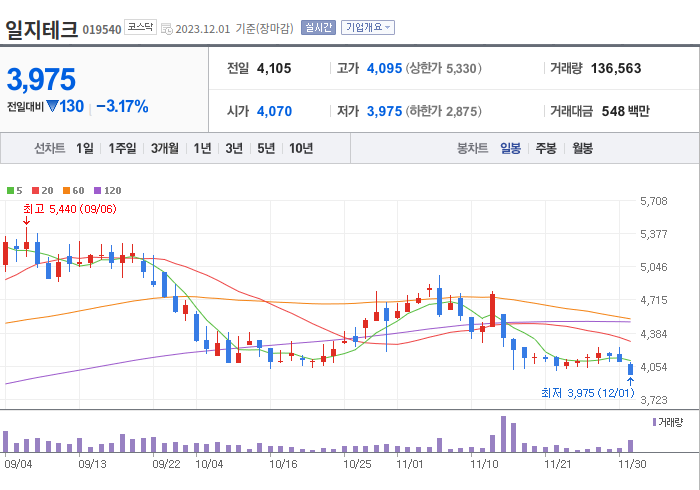700x490 pixels.
Task: Click the 코스닥 market badge
Action: (140, 27)
